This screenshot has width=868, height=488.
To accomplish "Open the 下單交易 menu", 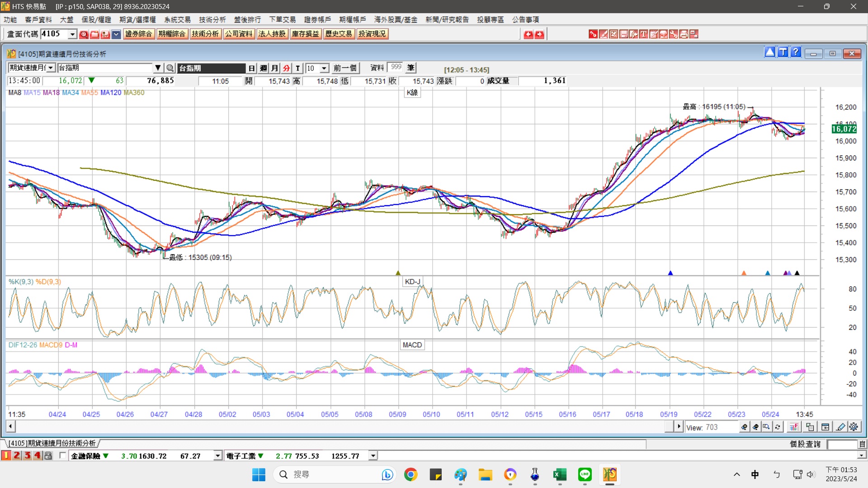I will [282, 19].
